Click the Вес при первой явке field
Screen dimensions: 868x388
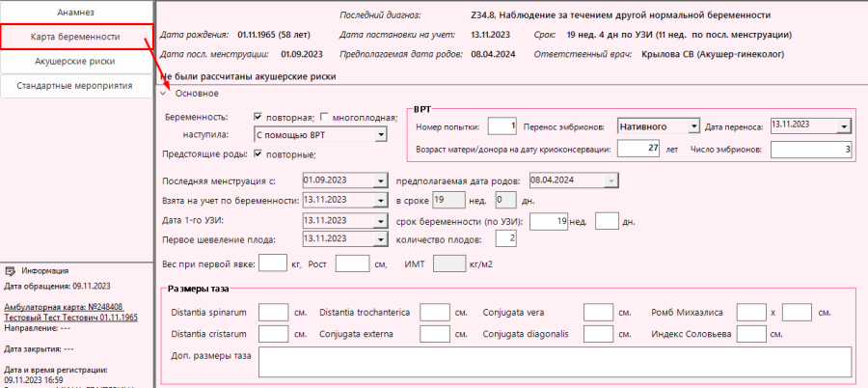point(273,263)
